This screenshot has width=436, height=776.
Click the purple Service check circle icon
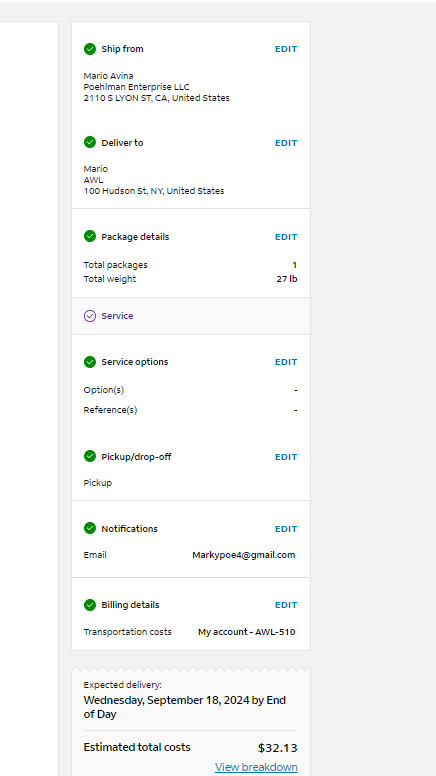(x=90, y=316)
